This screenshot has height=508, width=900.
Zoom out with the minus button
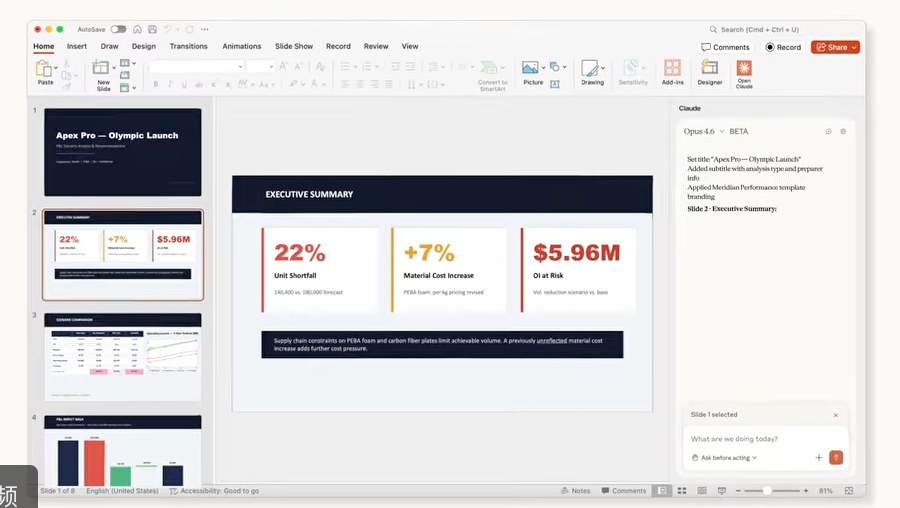coord(738,491)
